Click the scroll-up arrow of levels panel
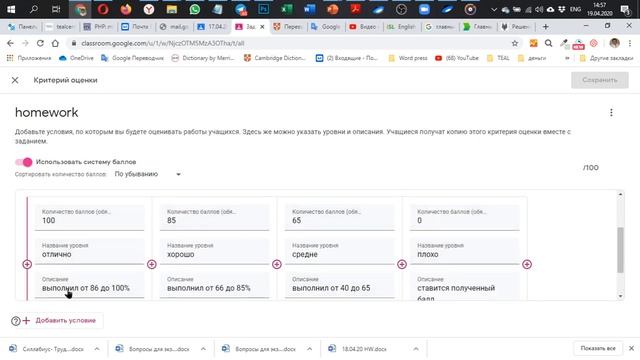This screenshot has width=640, height=360. [620, 194]
